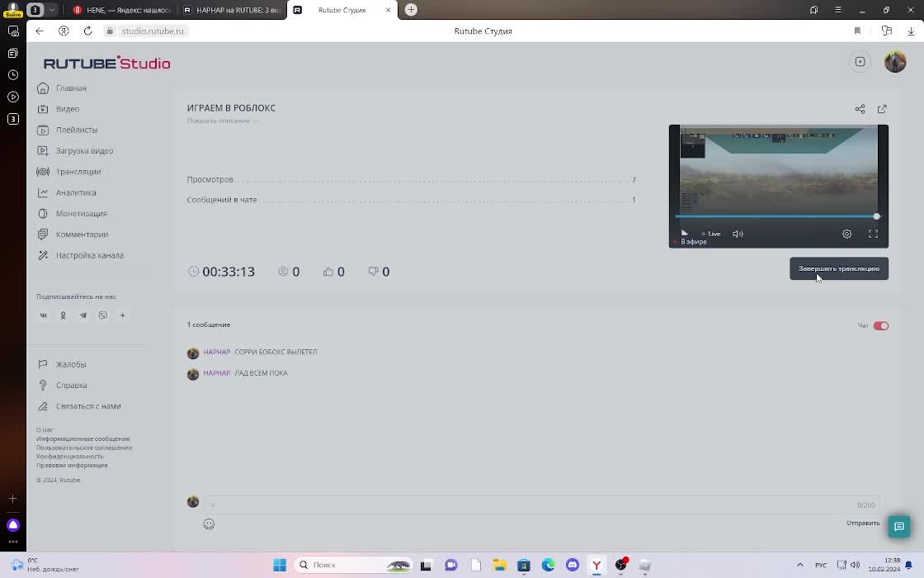
Task: Click the studio.rutube.ru address bar
Action: (152, 31)
